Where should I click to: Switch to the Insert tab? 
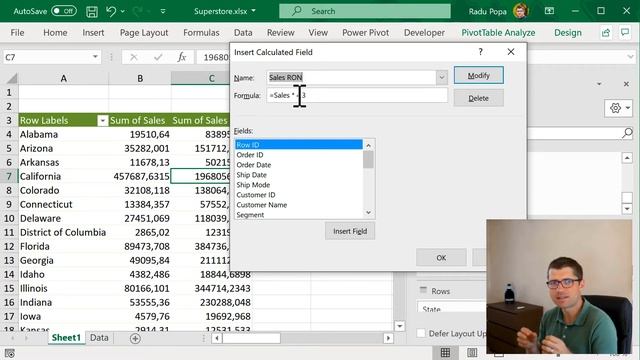click(x=93, y=33)
